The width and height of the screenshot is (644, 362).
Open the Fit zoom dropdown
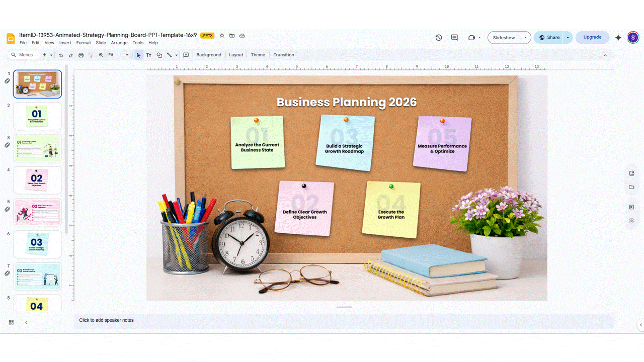(115, 55)
